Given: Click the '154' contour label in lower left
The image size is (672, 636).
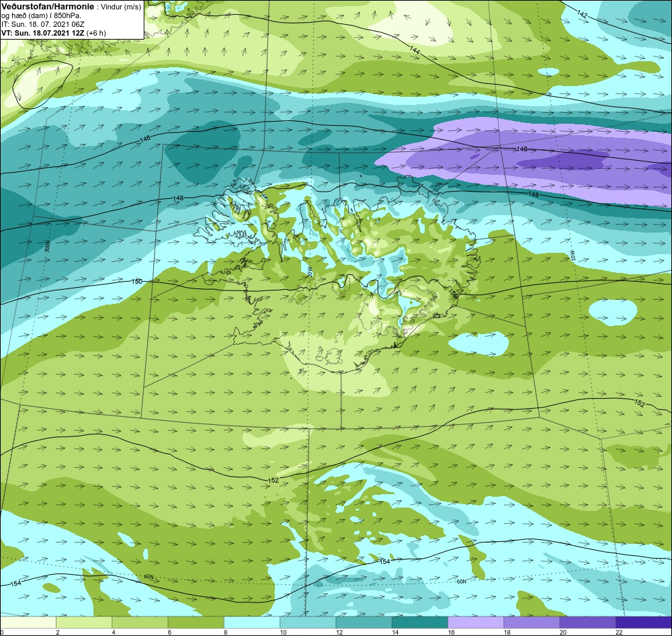Looking at the screenshot, I should [15, 584].
